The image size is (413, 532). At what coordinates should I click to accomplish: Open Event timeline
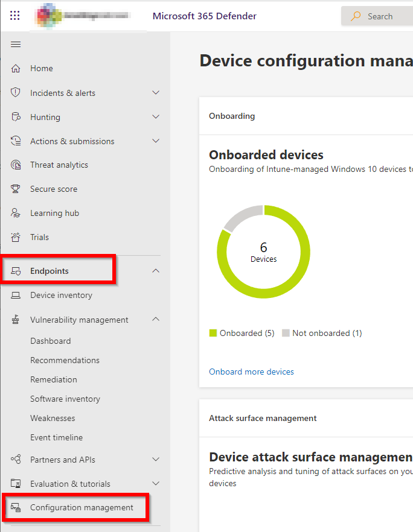tap(56, 438)
